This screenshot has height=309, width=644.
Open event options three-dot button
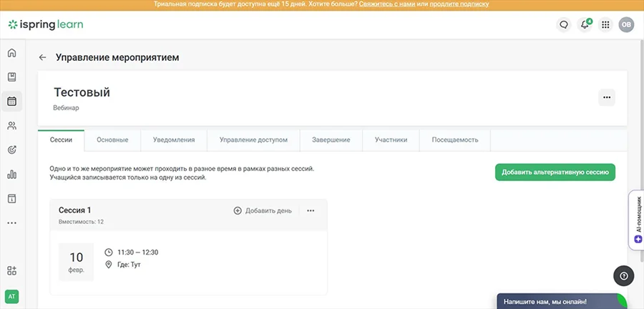(x=607, y=97)
